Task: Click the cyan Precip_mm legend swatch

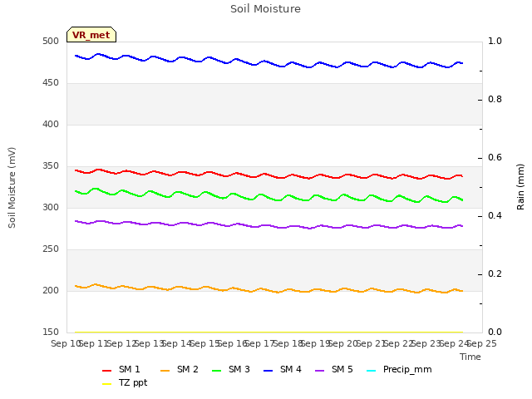Action: pyautogui.click(x=372, y=371)
